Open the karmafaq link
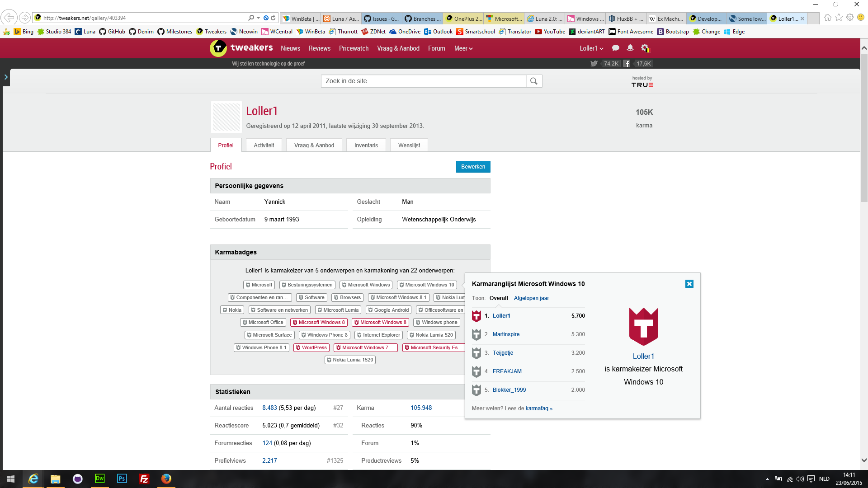 pos(539,408)
